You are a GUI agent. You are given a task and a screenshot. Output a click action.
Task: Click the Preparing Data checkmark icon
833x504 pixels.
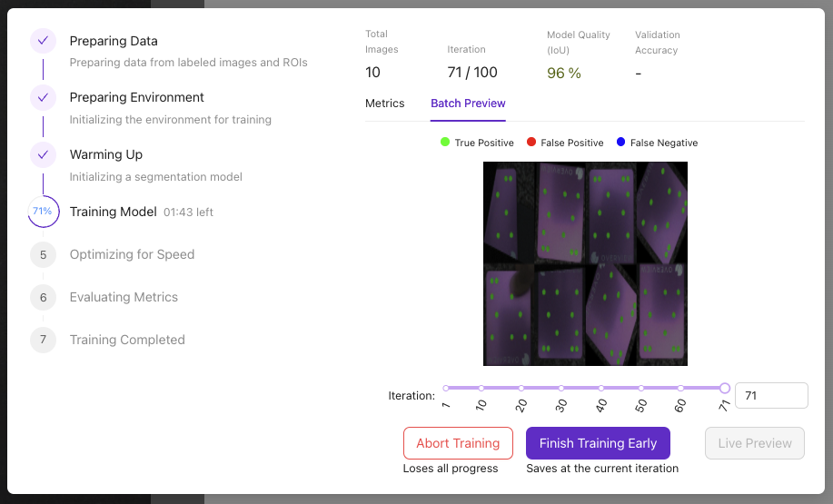click(43, 41)
